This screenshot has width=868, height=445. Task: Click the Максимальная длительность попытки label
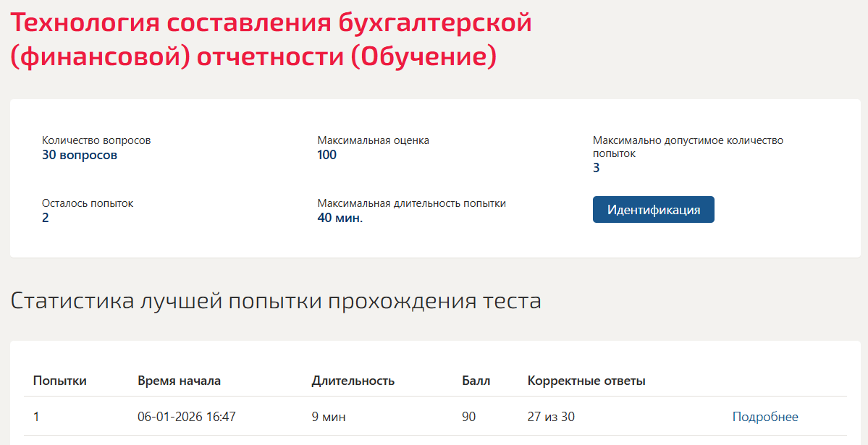(411, 203)
